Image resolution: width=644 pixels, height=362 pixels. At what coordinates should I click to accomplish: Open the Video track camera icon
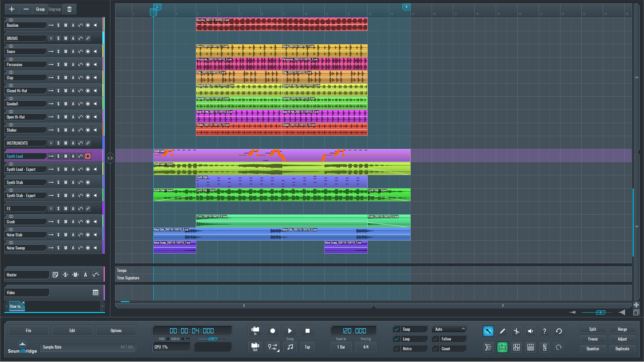click(96, 293)
